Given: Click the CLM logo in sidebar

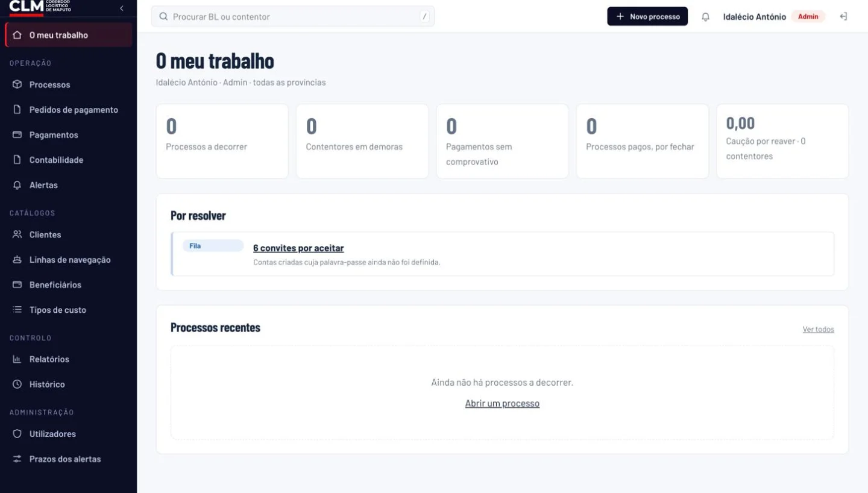Looking at the screenshot, I should 40,7.
